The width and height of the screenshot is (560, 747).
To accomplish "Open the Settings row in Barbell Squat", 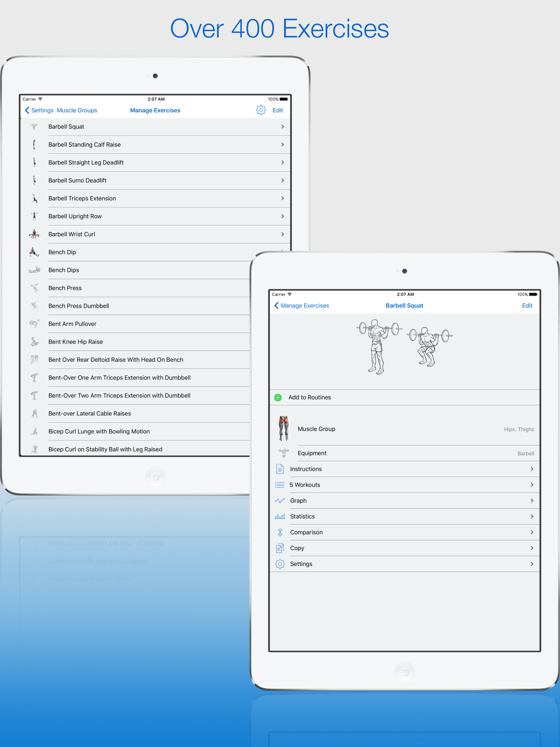I will [x=404, y=564].
